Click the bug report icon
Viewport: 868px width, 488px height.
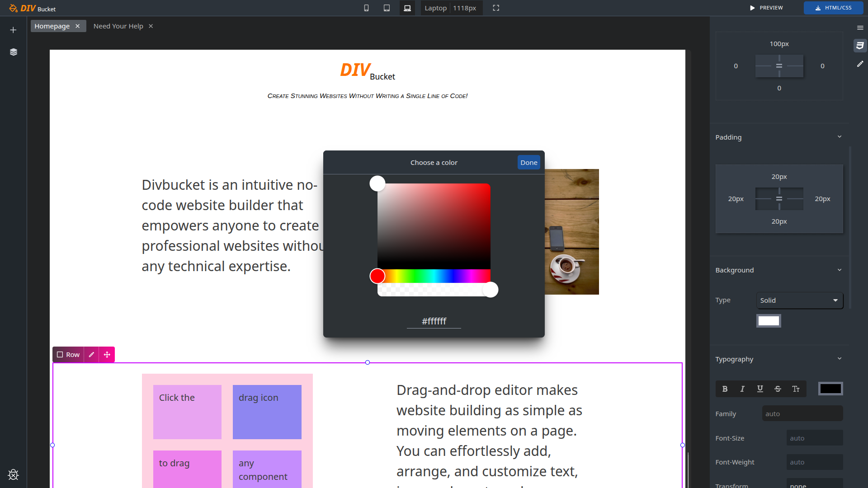click(x=13, y=474)
